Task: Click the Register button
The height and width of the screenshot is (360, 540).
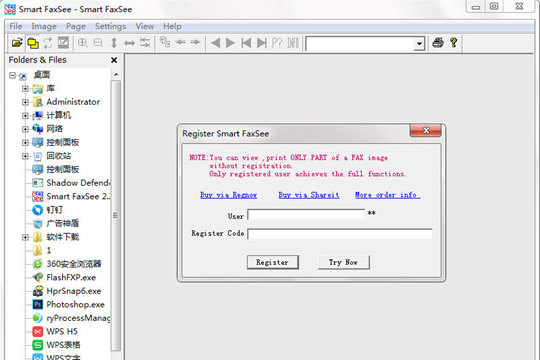Action: coord(272,262)
